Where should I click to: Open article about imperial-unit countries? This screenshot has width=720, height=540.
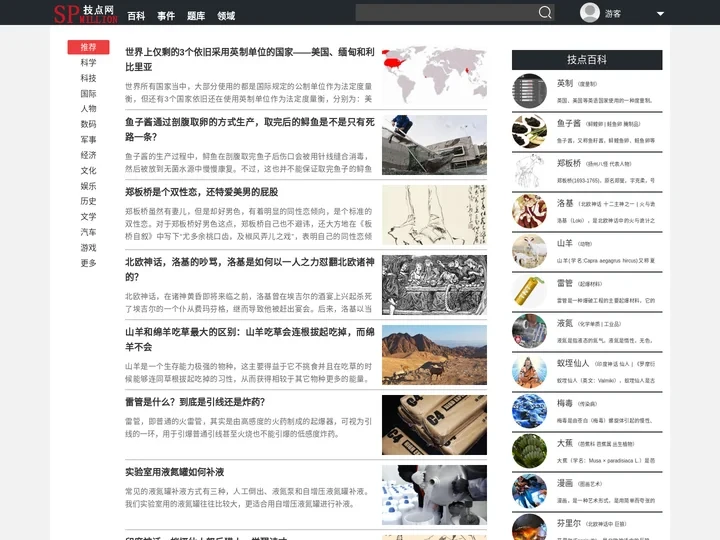(250, 59)
